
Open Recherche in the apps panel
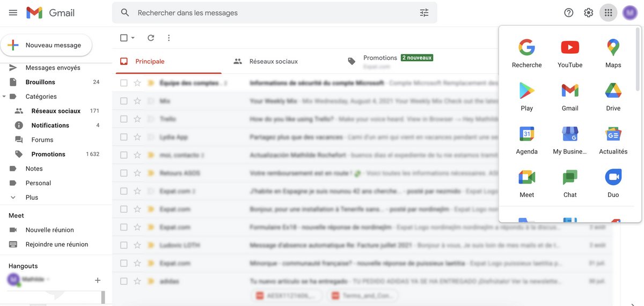click(x=526, y=54)
